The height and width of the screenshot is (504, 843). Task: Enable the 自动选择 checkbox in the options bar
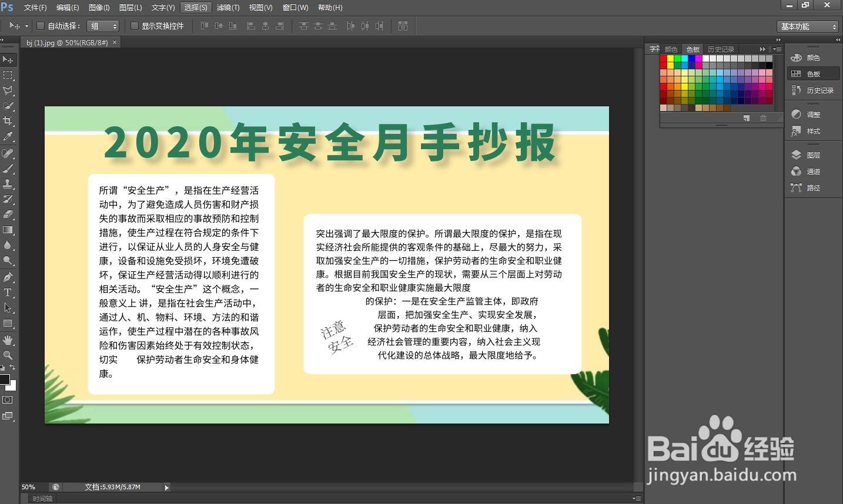[x=40, y=26]
